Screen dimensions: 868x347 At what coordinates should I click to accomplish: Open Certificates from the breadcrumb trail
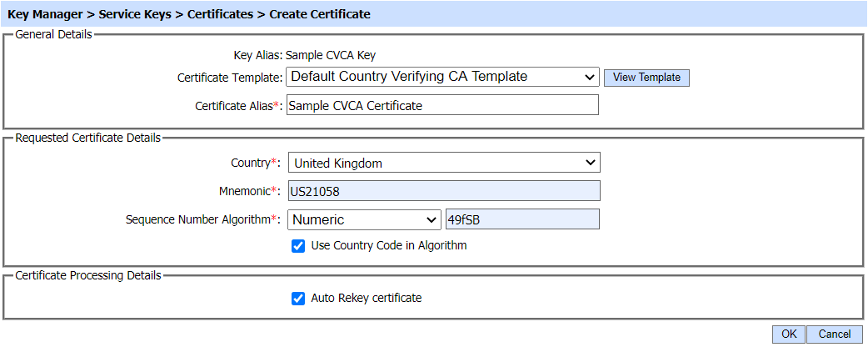pyautogui.click(x=220, y=14)
